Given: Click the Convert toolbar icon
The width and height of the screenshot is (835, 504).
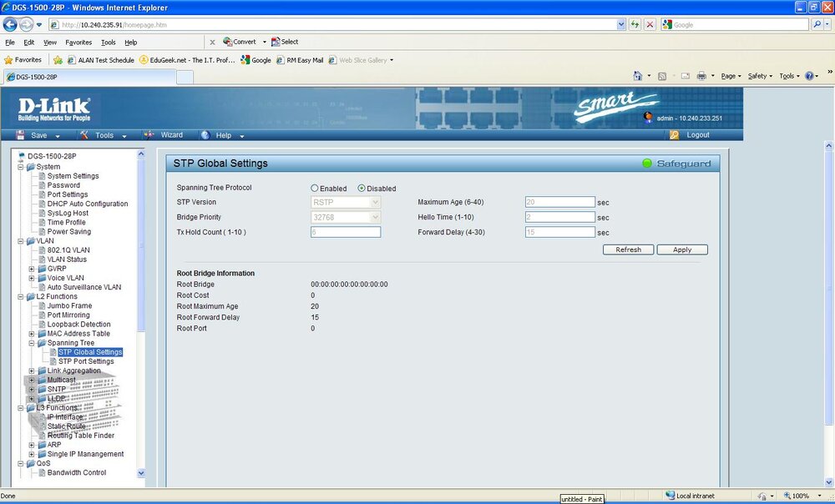Looking at the screenshot, I should [x=227, y=42].
